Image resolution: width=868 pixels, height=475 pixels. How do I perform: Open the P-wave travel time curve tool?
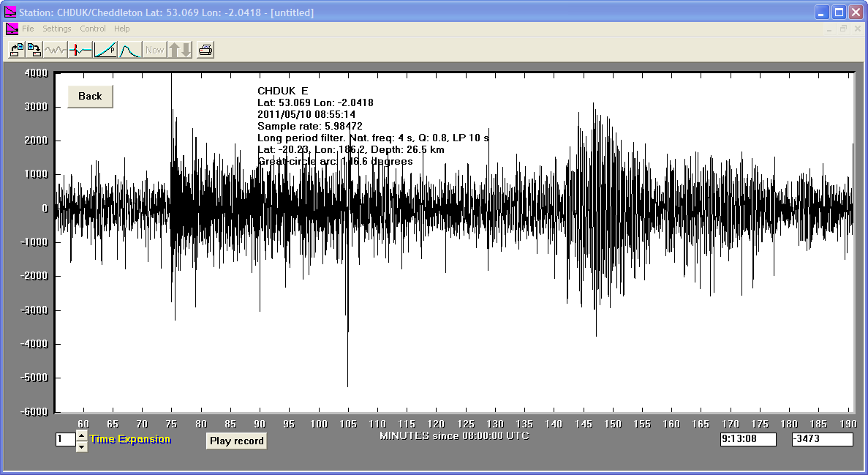click(x=105, y=50)
